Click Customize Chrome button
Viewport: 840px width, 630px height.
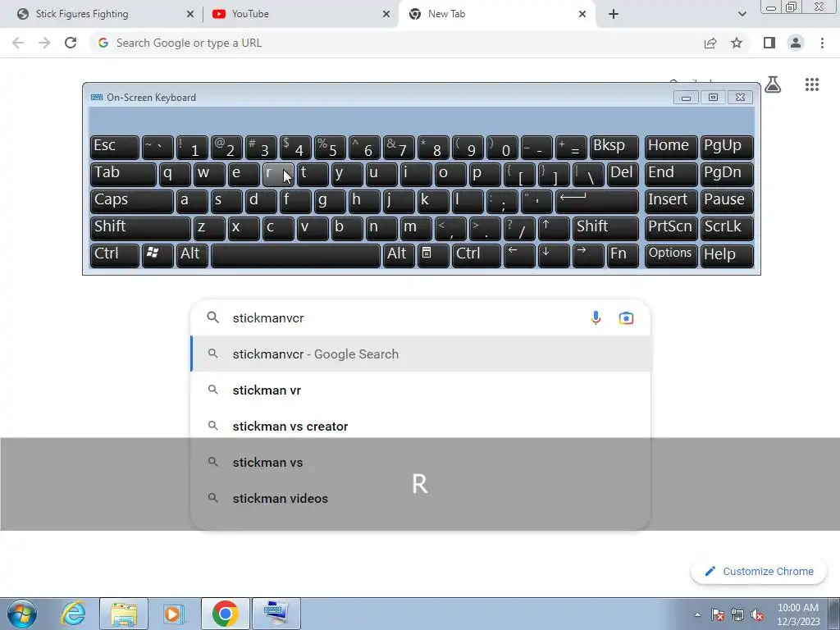(759, 571)
